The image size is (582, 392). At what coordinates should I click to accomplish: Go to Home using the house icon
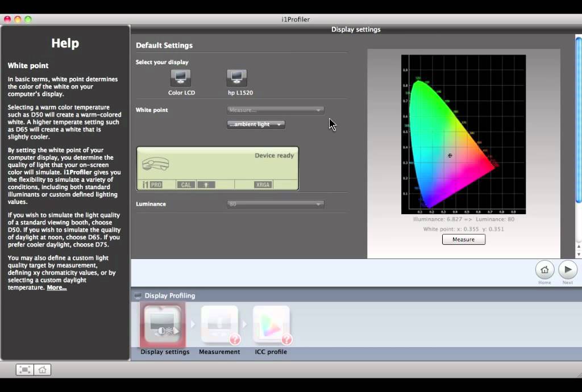[x=544, y=270]
